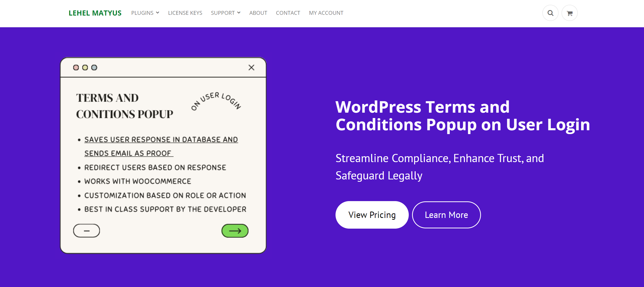This screenshot has height=287, width=644.
Task: Click the red circle button on popup titlebar
Action: [78, 67]
